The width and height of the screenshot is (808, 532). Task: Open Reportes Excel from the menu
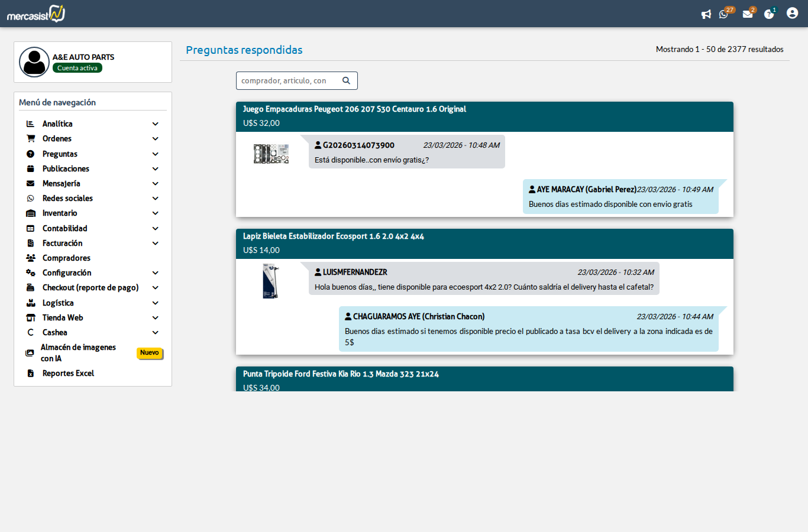pyautogui.click(x=68, y=374)
